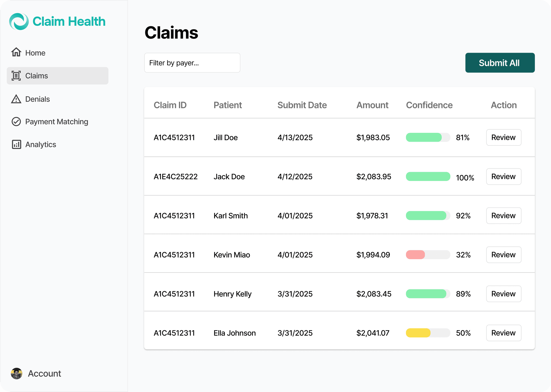Review Jill Doe's claim

coord(504,137)
